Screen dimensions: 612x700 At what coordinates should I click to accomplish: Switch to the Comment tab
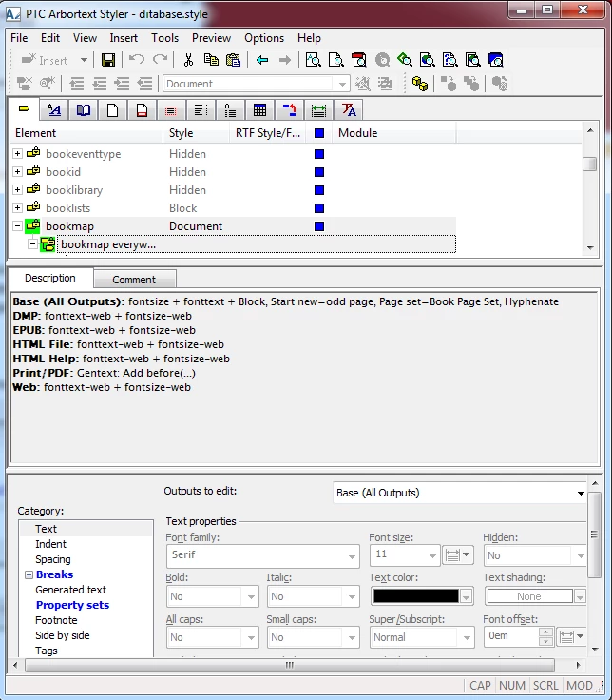pos(134,280)
